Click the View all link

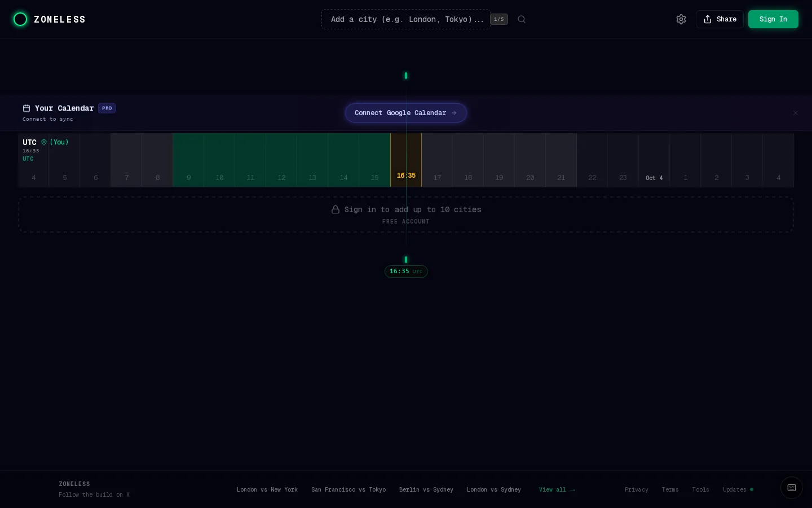(557, 490)
